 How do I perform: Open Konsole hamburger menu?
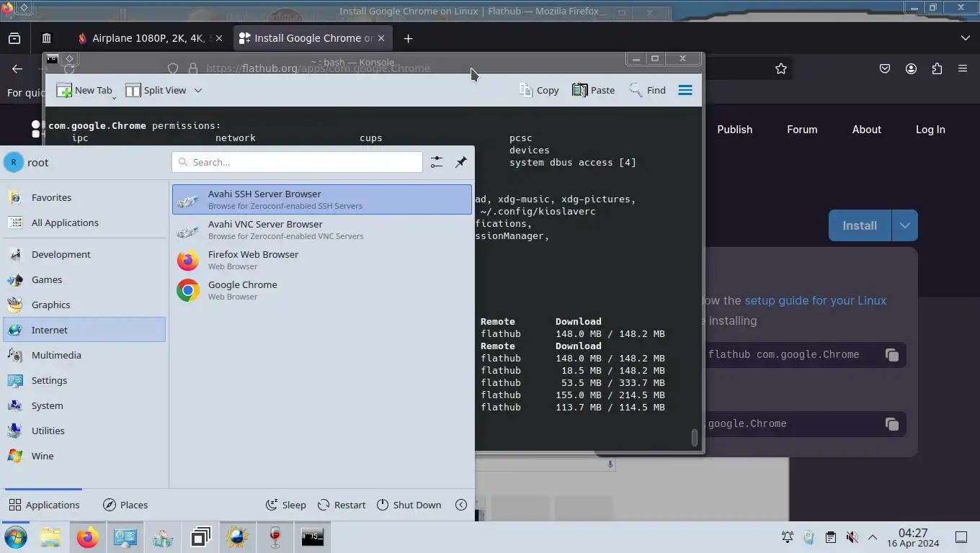[685, 90]
